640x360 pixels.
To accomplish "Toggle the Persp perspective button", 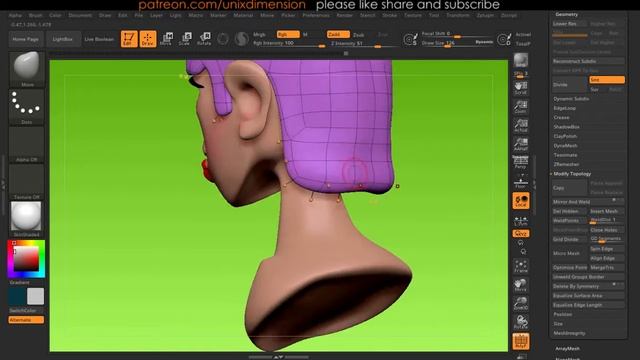I will (520, 162).
